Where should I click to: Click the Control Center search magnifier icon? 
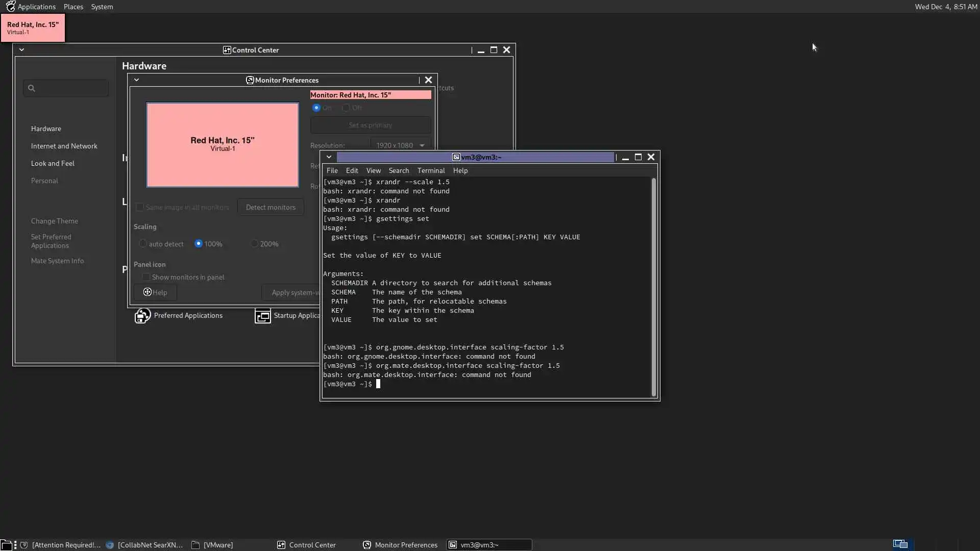32,88
